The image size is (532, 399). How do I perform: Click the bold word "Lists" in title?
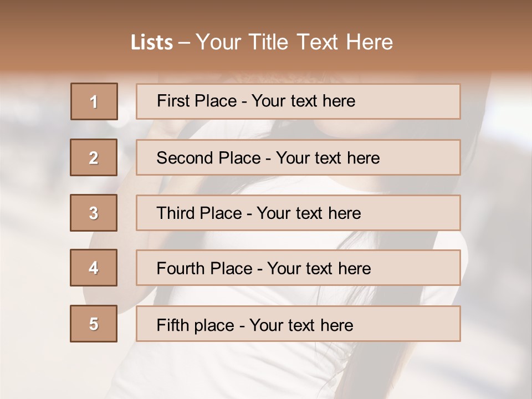[152, 43]
